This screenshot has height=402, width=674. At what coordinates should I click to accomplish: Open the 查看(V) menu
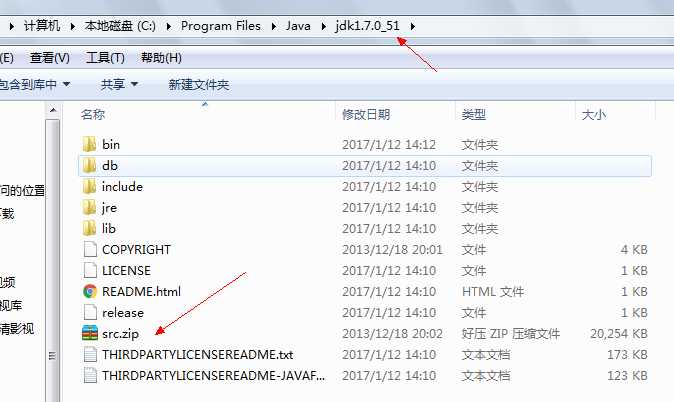[x=50, y=58]
